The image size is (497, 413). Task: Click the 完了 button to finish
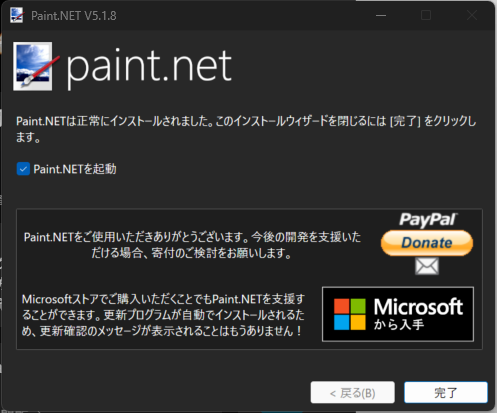click(446, 393)
